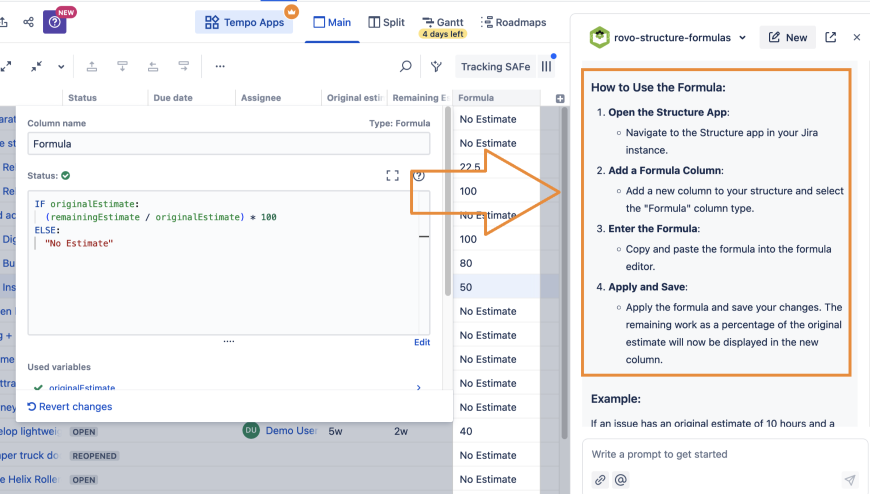Click the Column name input field
Screen dimensions: 870x494
point(228,144)
